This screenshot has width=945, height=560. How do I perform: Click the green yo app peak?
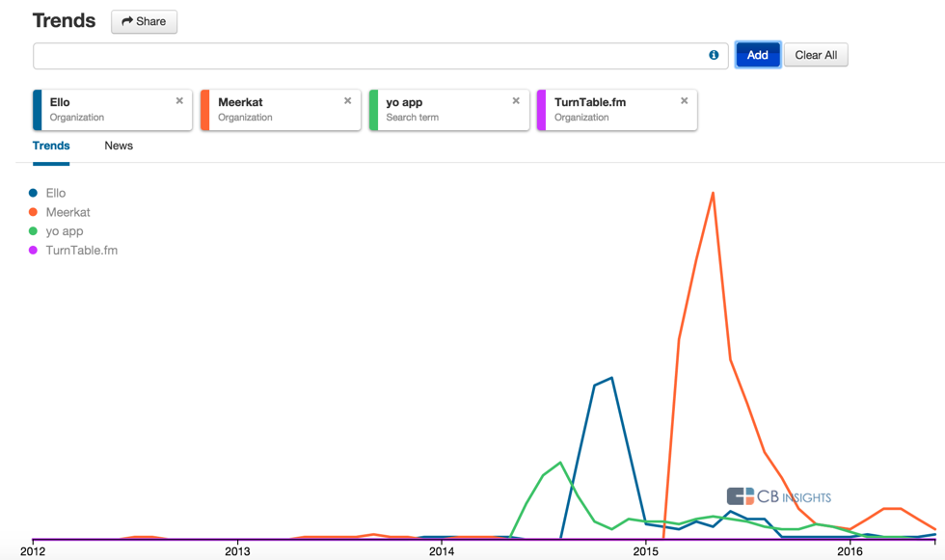pyautogui.click(x=560, y=463)
